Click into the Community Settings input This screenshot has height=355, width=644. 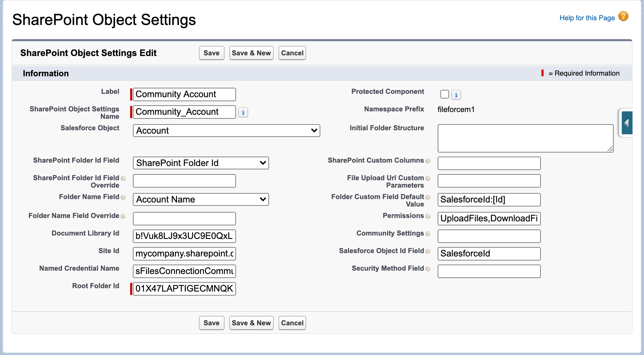pos(489,236)
